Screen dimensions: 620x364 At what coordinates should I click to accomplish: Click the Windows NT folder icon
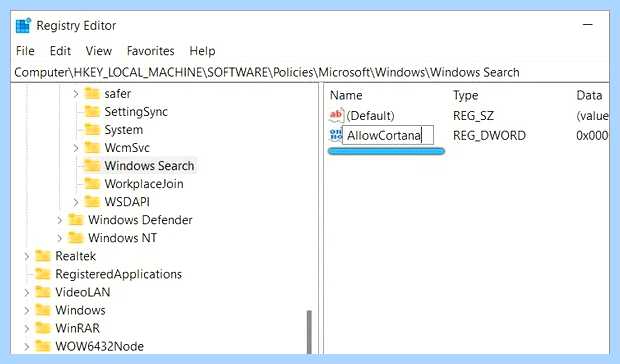click(76, 238)
